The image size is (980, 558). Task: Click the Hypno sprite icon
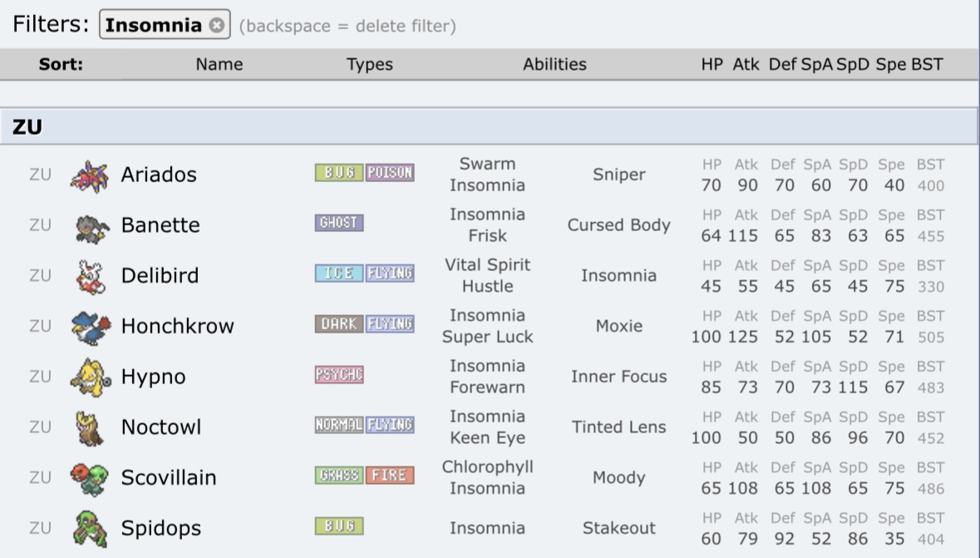coord(90,378)
